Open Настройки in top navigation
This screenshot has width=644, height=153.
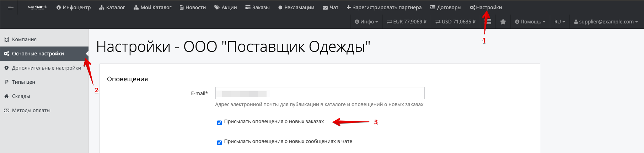point(486,7)
